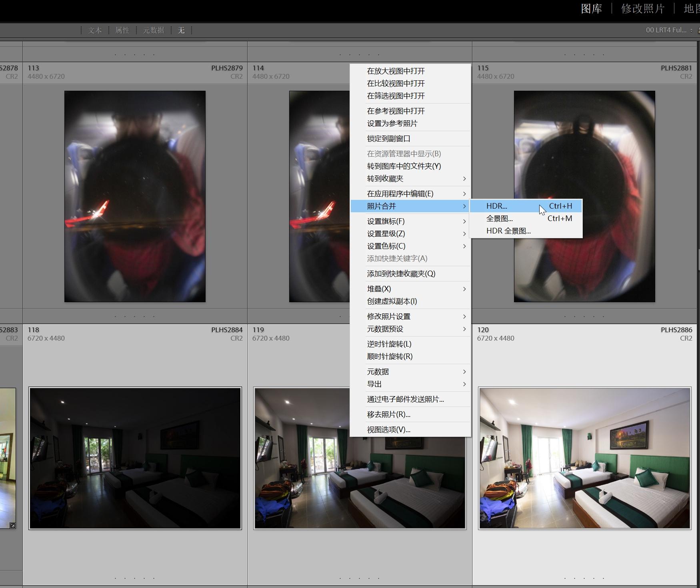Open 00 LRT4 Ful... filter preset dropdown
The image size is (700, 588).
(669, 30)
